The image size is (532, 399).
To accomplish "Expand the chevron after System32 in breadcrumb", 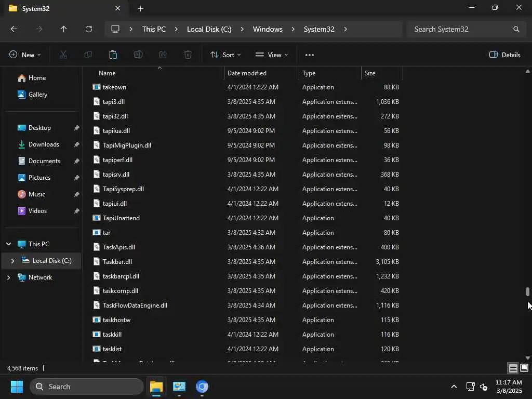I will tap(345, 29).
